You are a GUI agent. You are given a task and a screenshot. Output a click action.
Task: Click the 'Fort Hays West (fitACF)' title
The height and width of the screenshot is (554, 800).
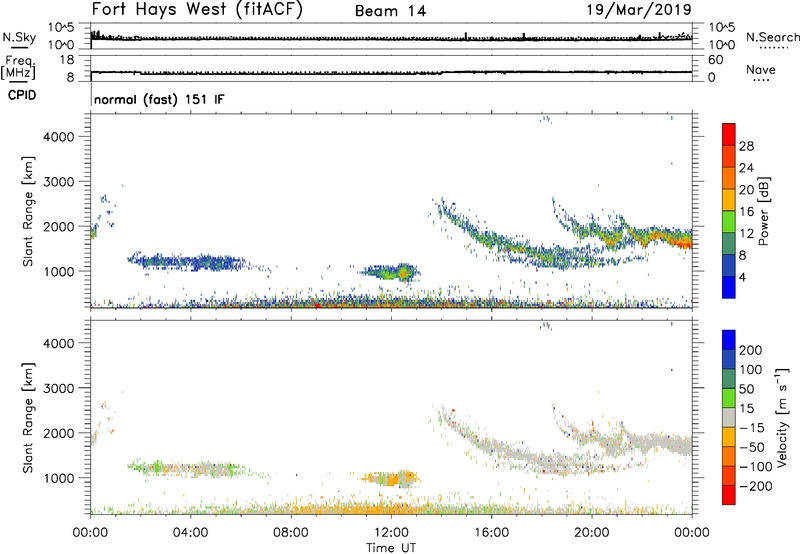point(197,10)
